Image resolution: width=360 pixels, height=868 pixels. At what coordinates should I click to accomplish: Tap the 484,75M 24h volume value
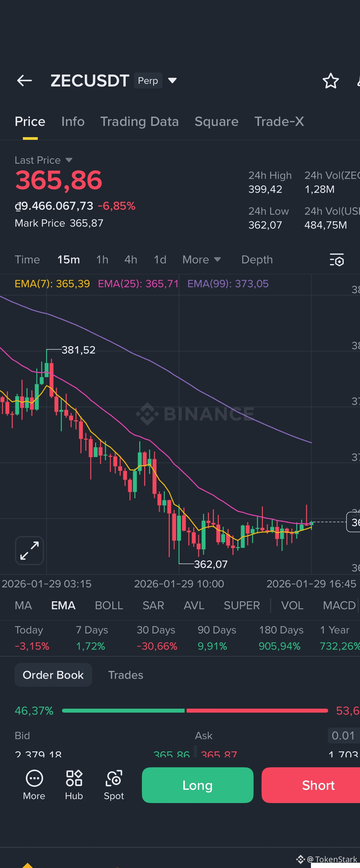pos(326,225)
